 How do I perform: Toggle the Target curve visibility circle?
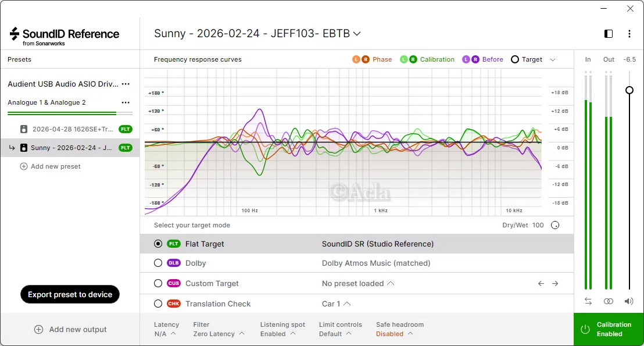click(x=514, y=59)
